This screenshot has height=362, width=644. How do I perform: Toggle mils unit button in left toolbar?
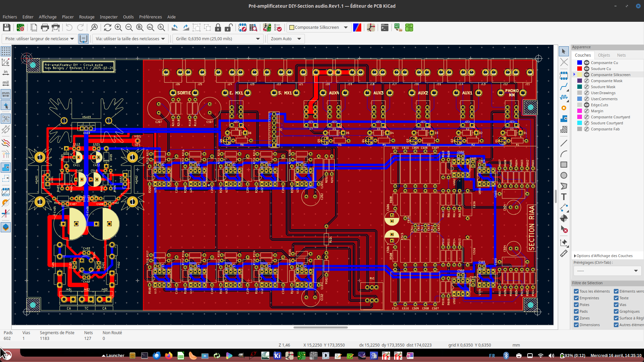6,83
